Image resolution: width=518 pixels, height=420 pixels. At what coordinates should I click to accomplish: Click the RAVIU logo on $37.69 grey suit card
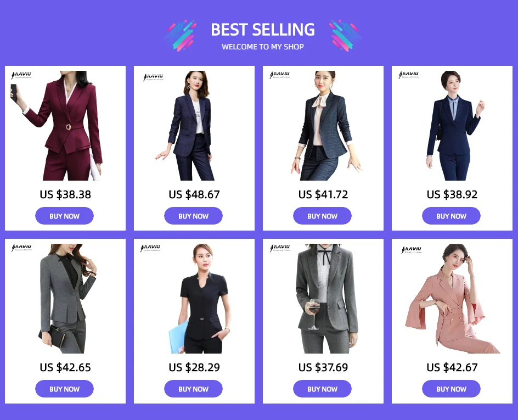[280, 248]
